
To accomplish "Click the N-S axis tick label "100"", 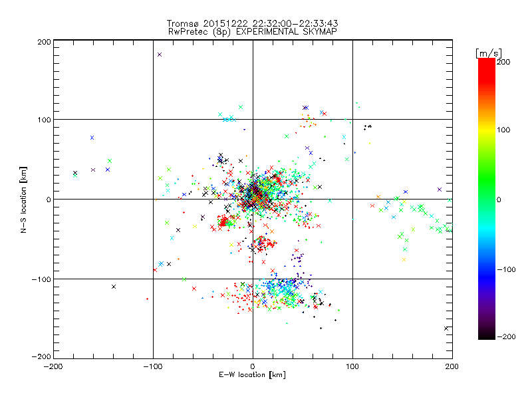I will 44,120.
